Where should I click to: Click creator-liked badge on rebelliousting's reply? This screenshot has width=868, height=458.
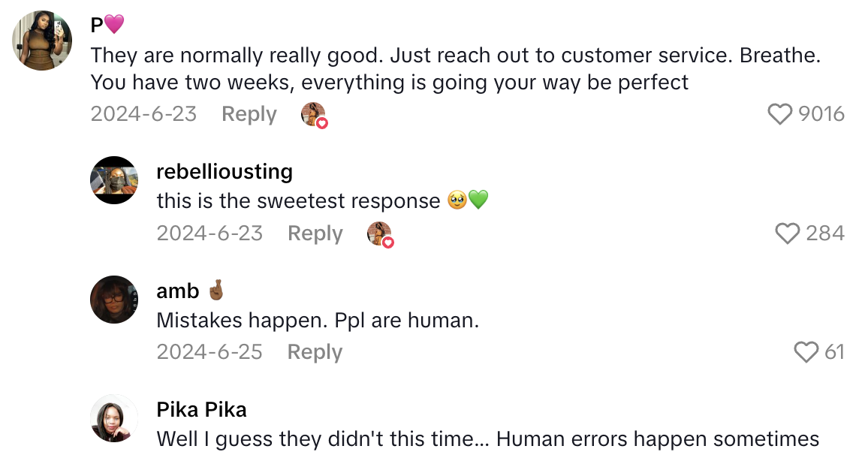[380, 234]
